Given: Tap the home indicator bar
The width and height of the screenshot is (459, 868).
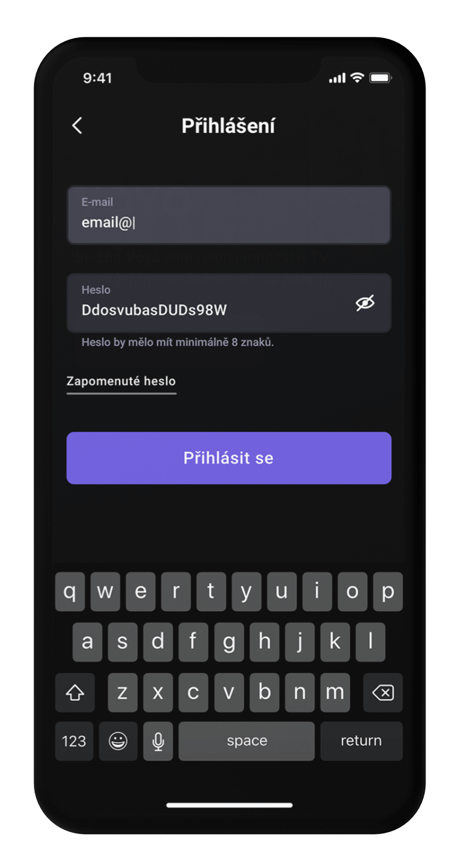Looking at the screenshot, I should tap(229, 805).
